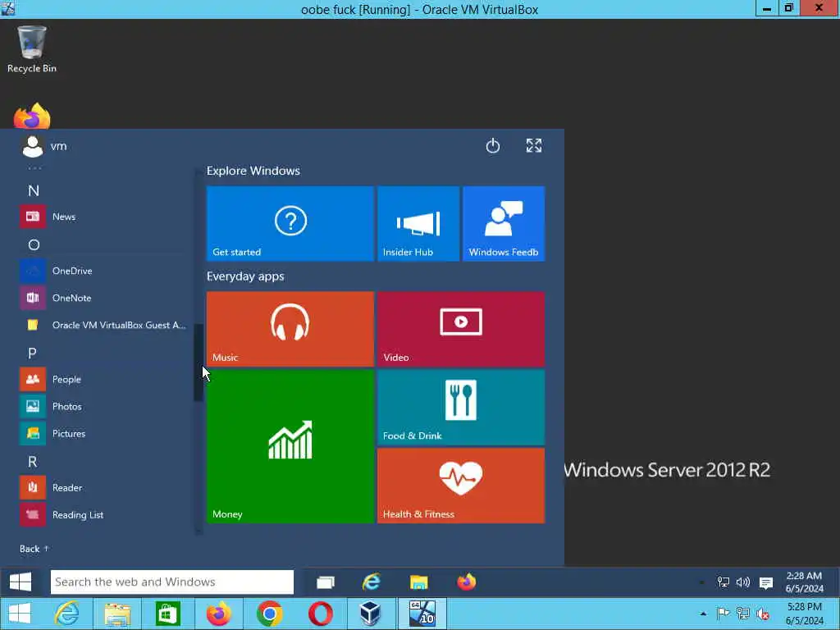Image resolution: width=840 pixels, height=630 pixels.
Task: Click the Firefox desktop shortcut
Action: (x=32, y=115)
